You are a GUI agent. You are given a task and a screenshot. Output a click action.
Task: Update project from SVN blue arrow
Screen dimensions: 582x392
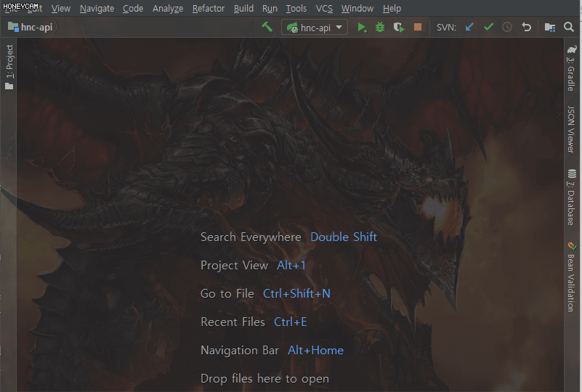click(x=469, y=27)
